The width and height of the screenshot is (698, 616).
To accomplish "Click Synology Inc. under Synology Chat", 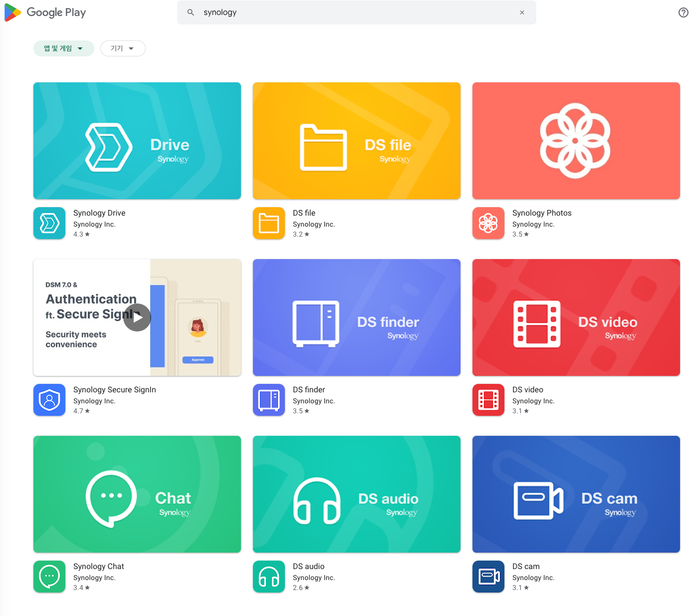I will [94, 578].
